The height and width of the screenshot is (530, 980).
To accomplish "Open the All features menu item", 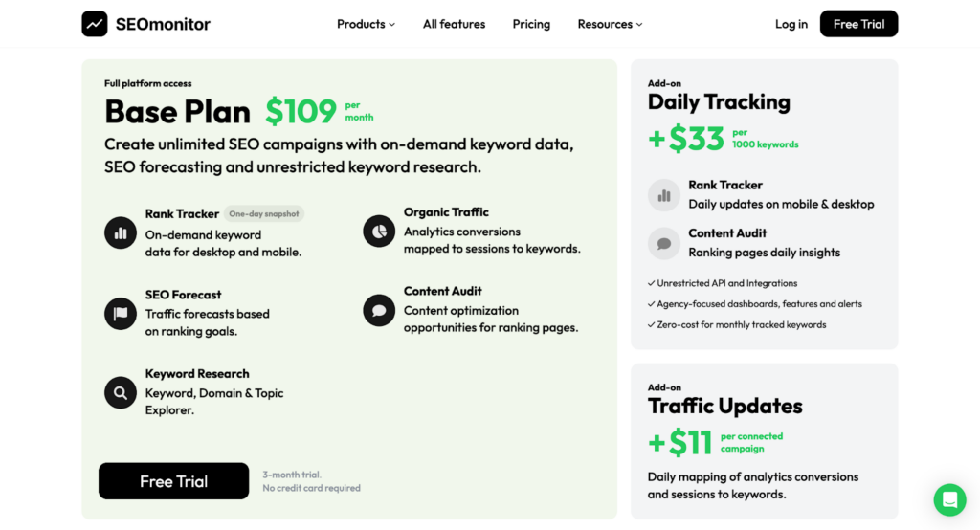I will coord(454,24).
